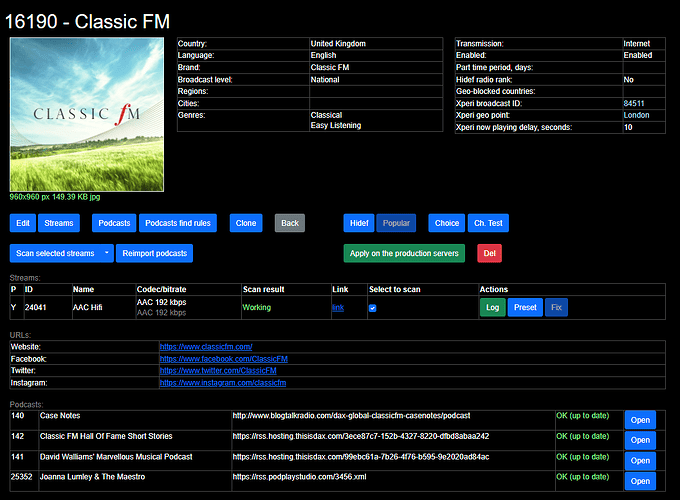Open Joanna Lumley & The Maestro podcast
This screenshot has width=680, height=500.
pos(640,481)
